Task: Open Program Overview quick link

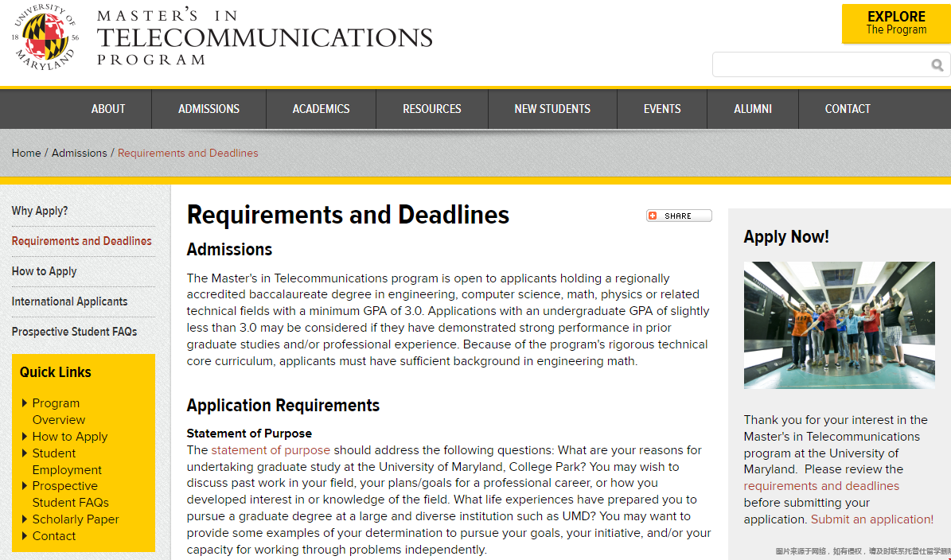Action: 58,411
